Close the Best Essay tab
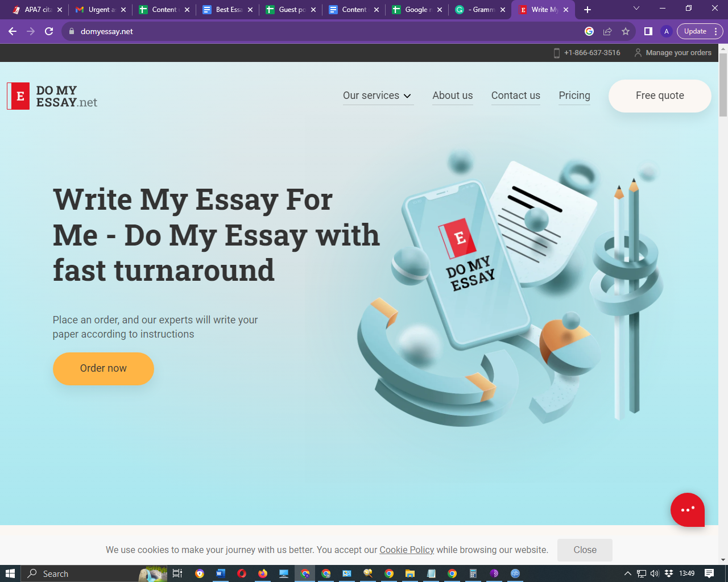 (250, 10)
